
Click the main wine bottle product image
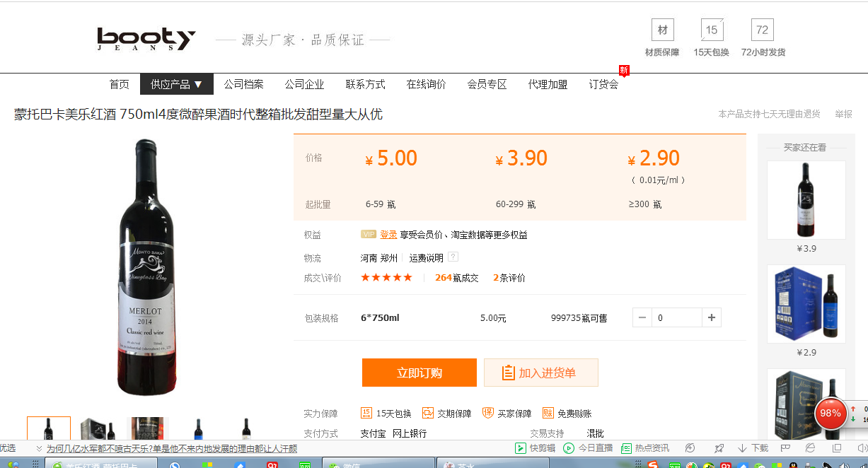147,267
